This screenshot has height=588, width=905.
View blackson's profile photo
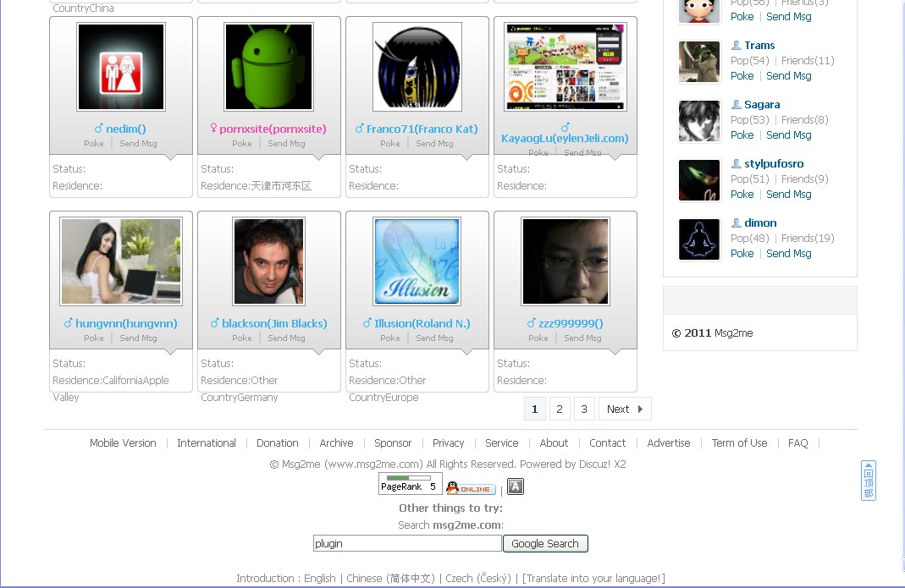pos(269,261)
